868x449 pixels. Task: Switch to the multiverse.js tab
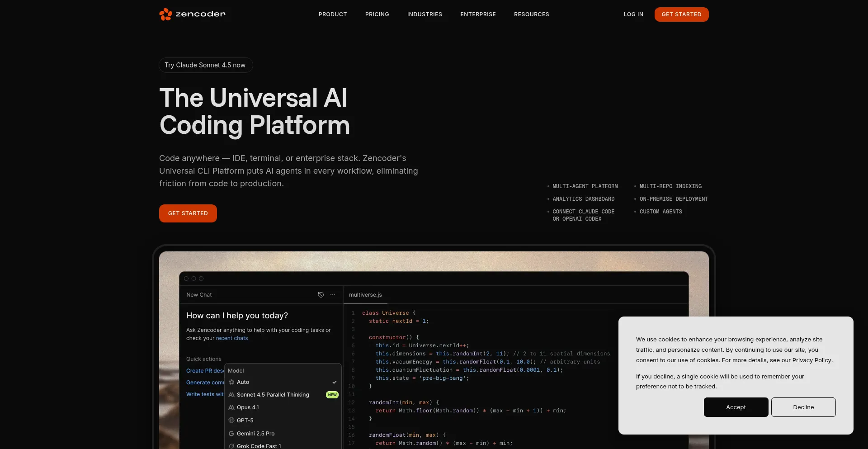pyautogui.click(x=365, y=295)
